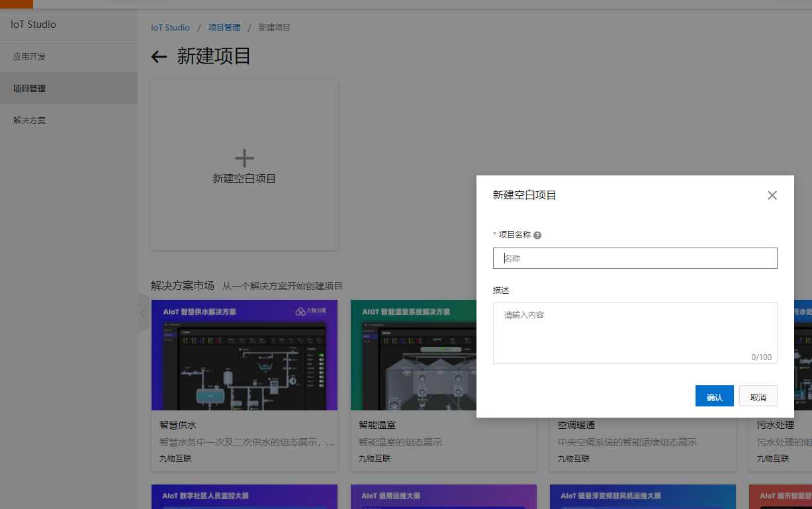
Task: Open the AIoT 磁悬浮变频鼓风机运维大屏 card
Action: pyautogui.click(x=643, y=496)
